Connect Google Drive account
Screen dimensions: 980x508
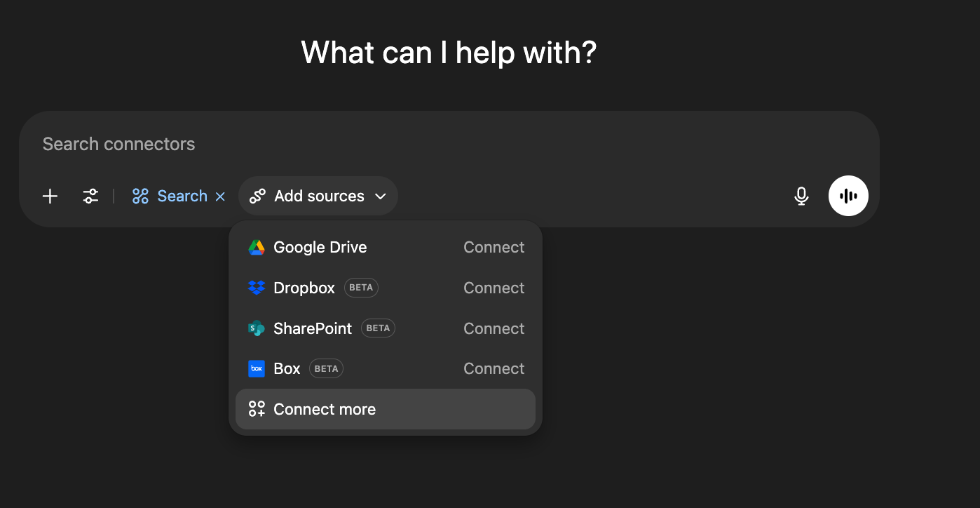(x=494, y=248)
